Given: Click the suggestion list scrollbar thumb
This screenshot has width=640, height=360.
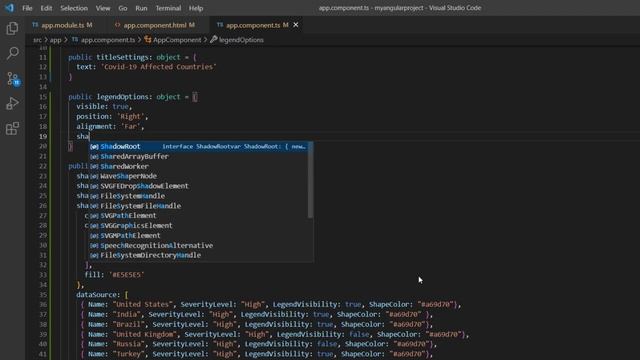Looking at the screenshot, I should pos(311,180).
